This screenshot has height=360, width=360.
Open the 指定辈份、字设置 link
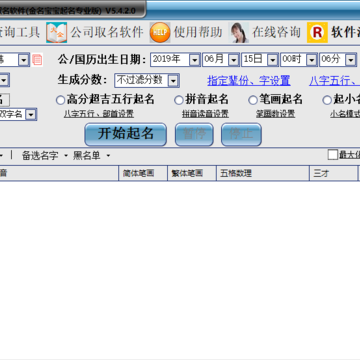tap(249, 81)
